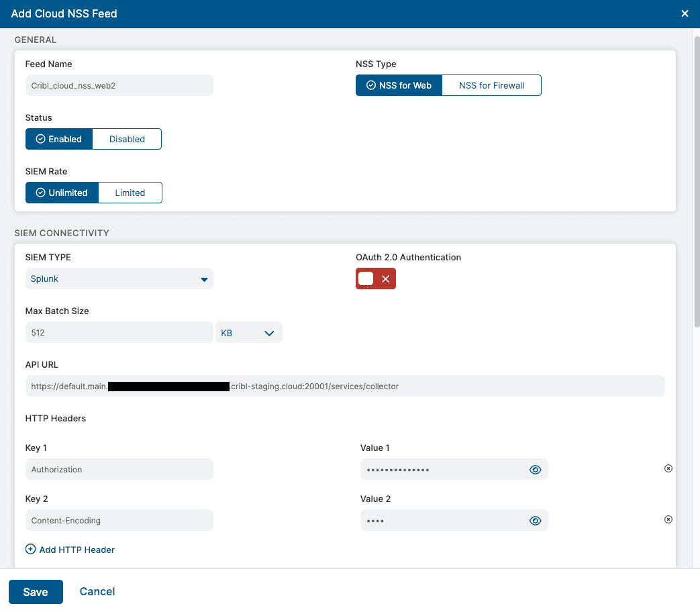The width and height of the screenshot is (700, 612).
Task: Save the cloud NSS feed
Action: click(x=36, y=592)
